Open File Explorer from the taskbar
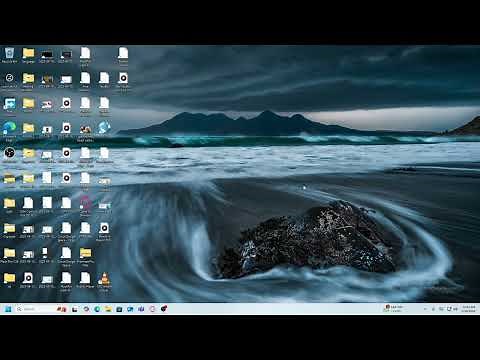480x360 pixels. click(x=108, y=309)
